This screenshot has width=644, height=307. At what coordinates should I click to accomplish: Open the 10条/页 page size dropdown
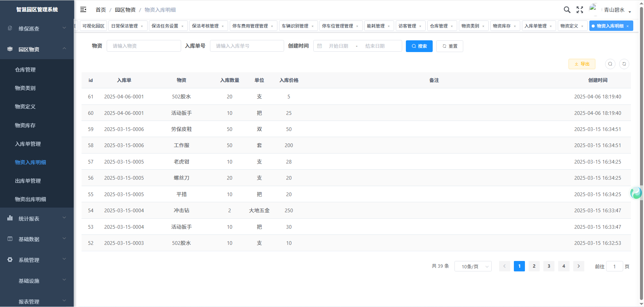click(473, 266)
